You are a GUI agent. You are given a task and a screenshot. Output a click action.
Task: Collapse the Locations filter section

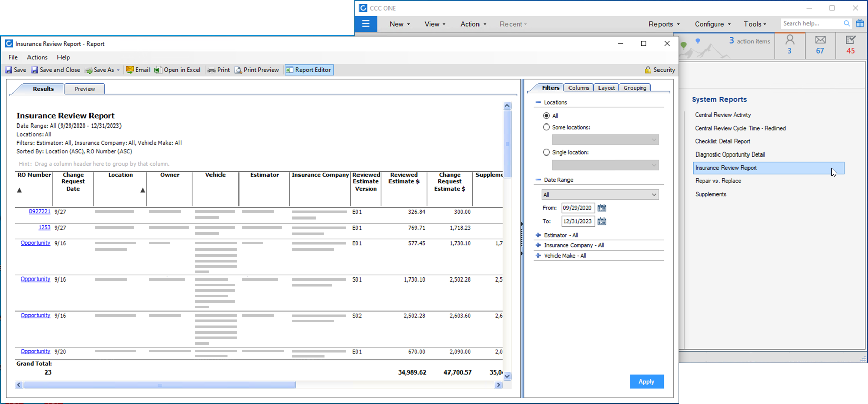click(x=538, y=102)
